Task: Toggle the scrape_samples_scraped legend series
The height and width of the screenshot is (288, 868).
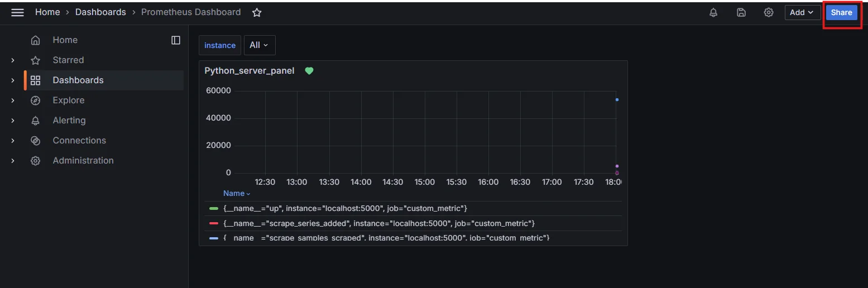Action: (x=386, y=238)
